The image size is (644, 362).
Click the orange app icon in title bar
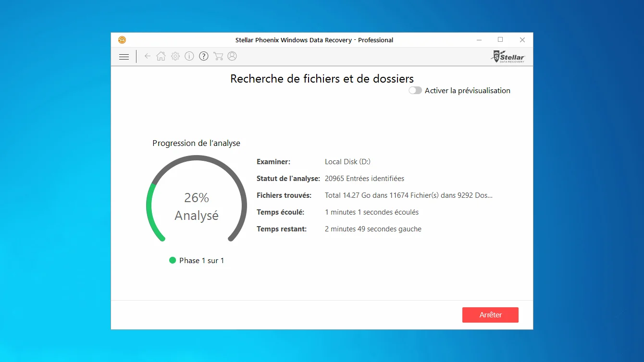[122, 40]
